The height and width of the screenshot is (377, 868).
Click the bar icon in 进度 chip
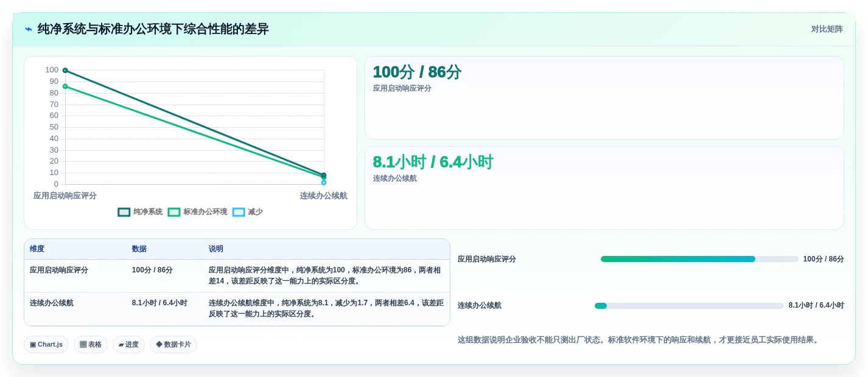click(x=121, y=345)
